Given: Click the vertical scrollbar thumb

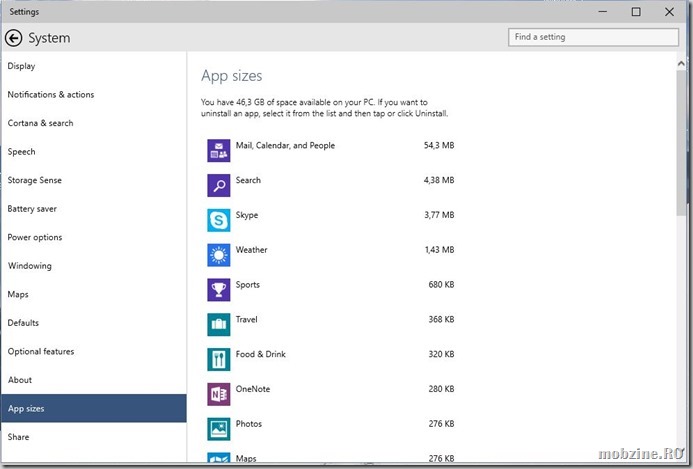Looking at the screenshot, I should click(x=681, y=143).
